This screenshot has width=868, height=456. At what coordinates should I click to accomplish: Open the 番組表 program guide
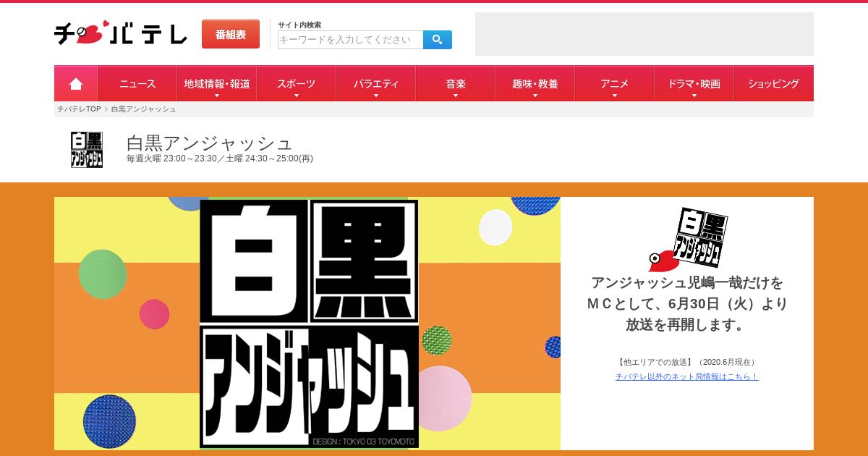231,34
